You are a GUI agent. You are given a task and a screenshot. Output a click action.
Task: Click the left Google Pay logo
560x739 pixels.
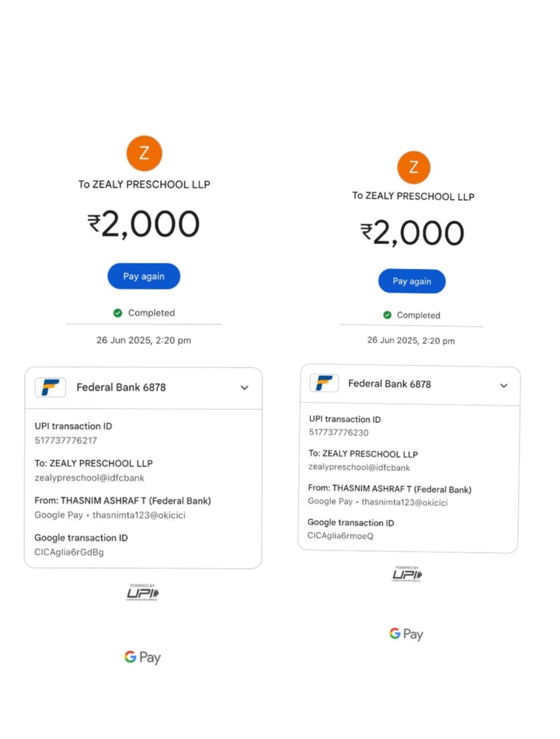[x=143, y=657]
